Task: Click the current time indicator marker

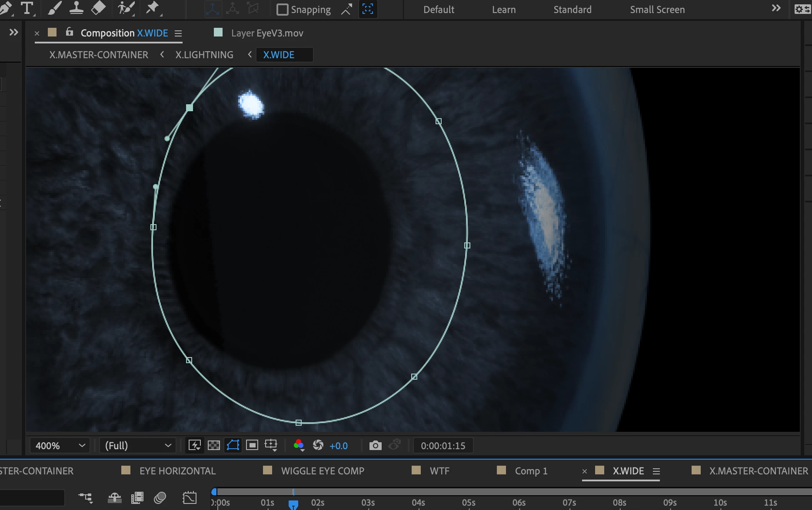Action: [293, 505]
